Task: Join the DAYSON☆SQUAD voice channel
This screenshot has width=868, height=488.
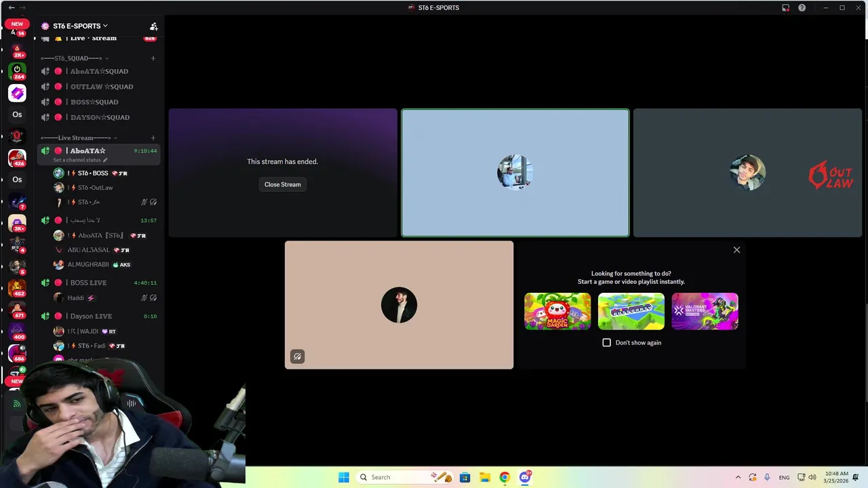Action: tap(99, 117)
